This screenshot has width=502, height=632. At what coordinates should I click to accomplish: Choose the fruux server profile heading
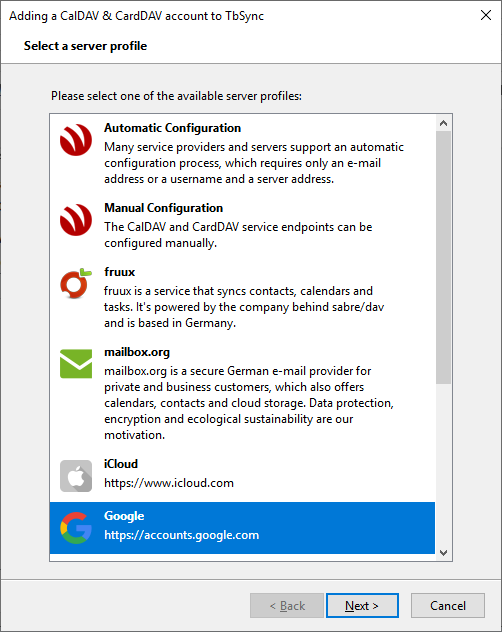[119, 272]
